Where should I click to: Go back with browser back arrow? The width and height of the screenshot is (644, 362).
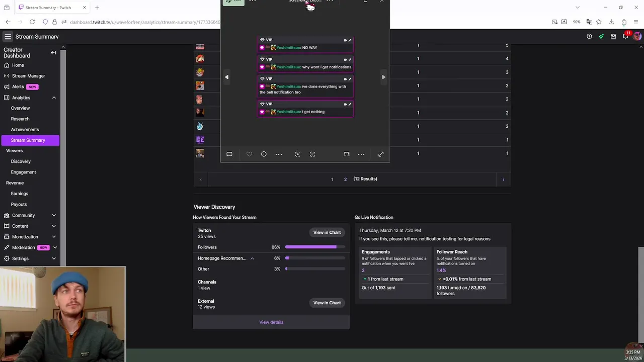point(8,22)
